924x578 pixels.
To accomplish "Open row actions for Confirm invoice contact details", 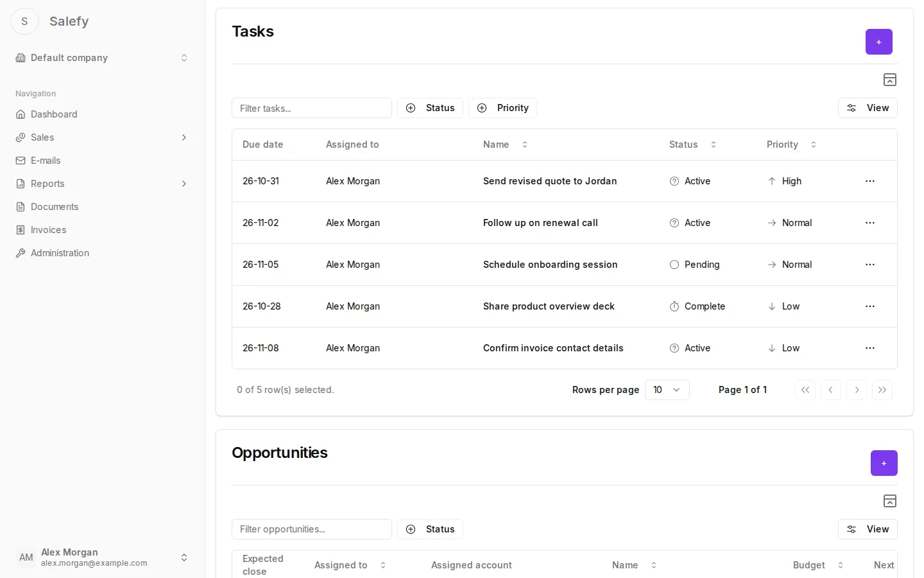I will click(x=870, y=348).
